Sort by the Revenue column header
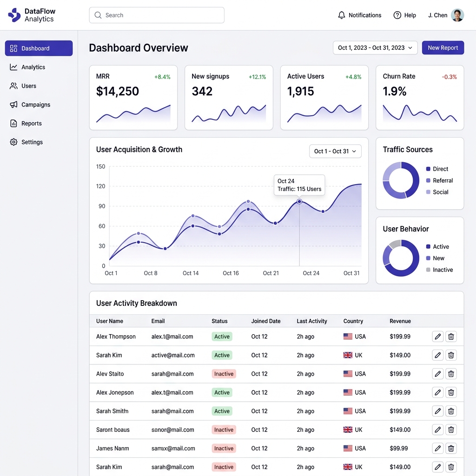The image size is (476, 476). coord(400,321)
